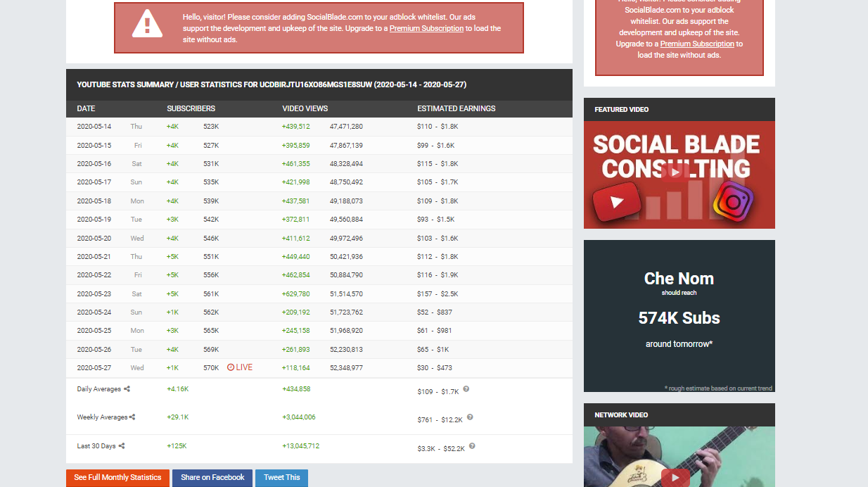
Task: Open Premium Subscription link in main banner
Action: pos(426,29)
